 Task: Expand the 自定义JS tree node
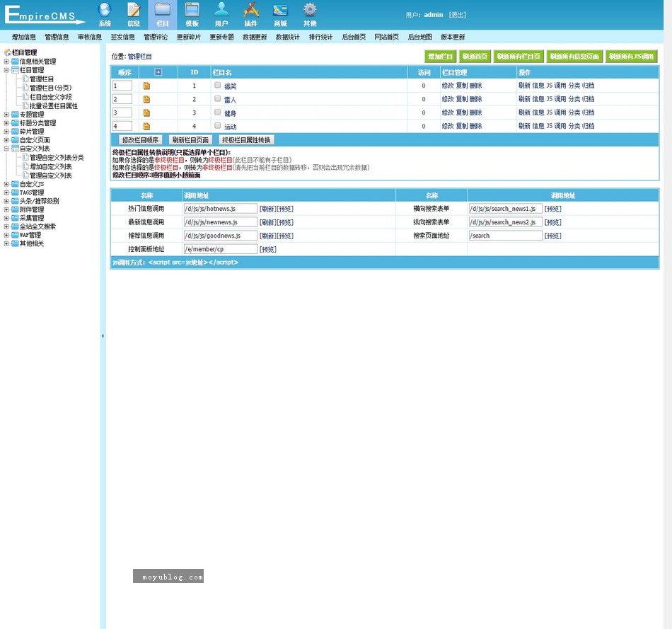(x=6, y=184)
